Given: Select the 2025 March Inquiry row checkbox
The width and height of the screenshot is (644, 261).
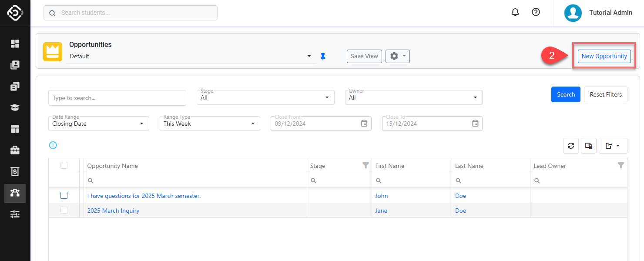Looking at the screenshot, I should 64,211.
